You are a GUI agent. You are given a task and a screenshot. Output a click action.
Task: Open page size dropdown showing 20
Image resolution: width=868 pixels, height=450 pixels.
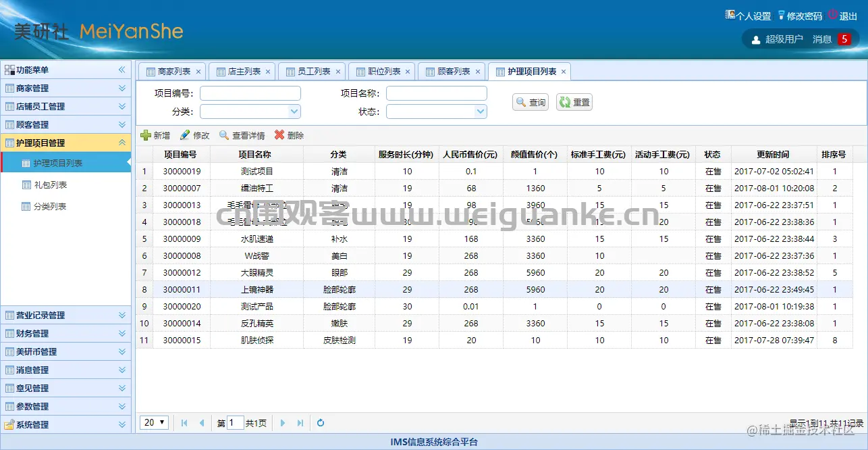click(x=155, y=422)
